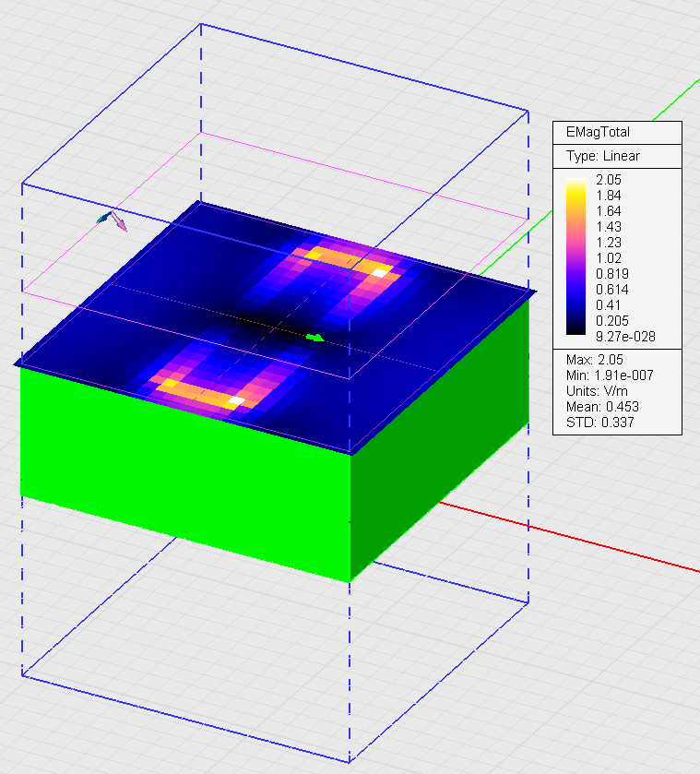Select the 2.05 top scale value
Viewport: 700px width, 774px height.
[610, 180]
